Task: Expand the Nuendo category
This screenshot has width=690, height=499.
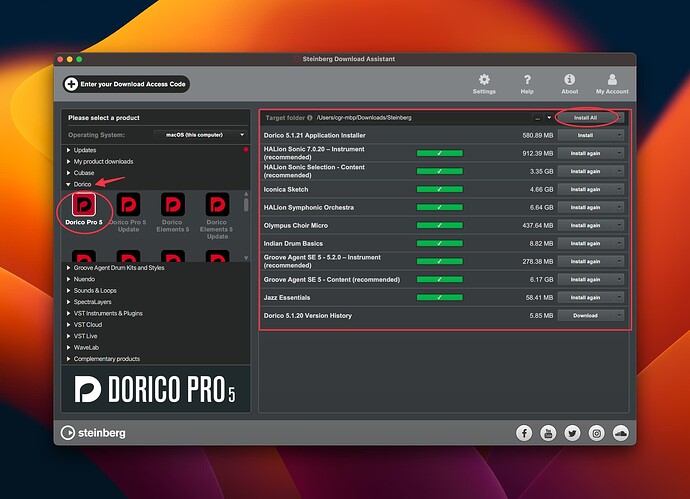Action: [x=69, y=279]
